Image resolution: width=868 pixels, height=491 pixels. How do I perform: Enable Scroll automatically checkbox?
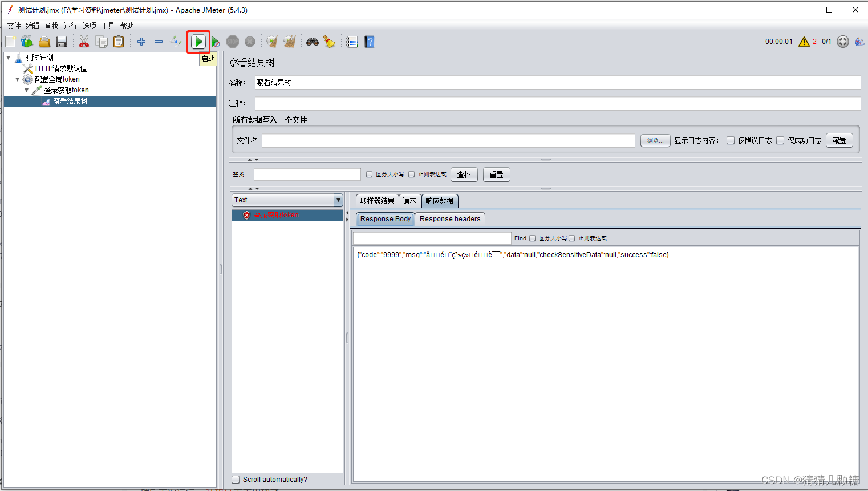coord(236,480)
